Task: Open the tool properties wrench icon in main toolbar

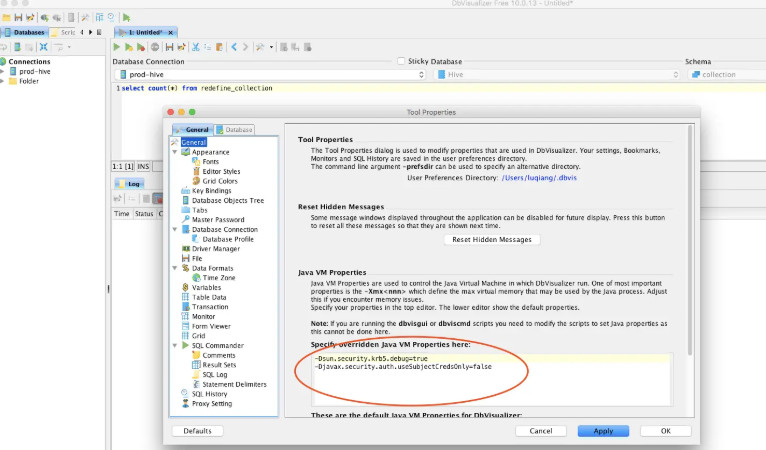Action: (85, 18)
